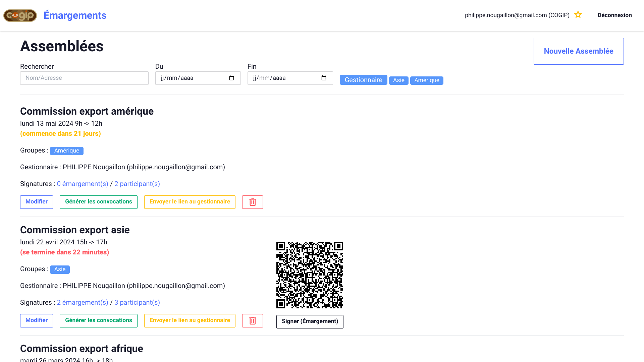The image size is (644, 362).
Task: Click the COGIP logo
Action: [20, 15]
